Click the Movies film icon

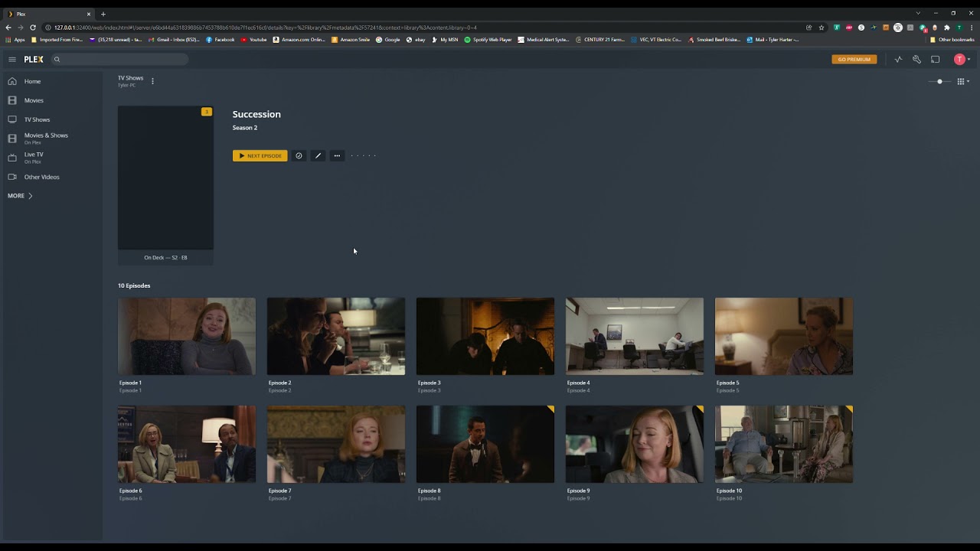[12, 100]
